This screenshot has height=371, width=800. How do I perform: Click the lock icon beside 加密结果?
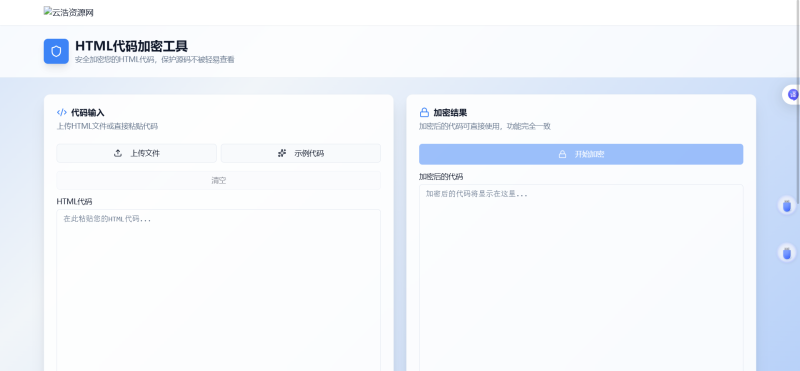pos(424,112)
